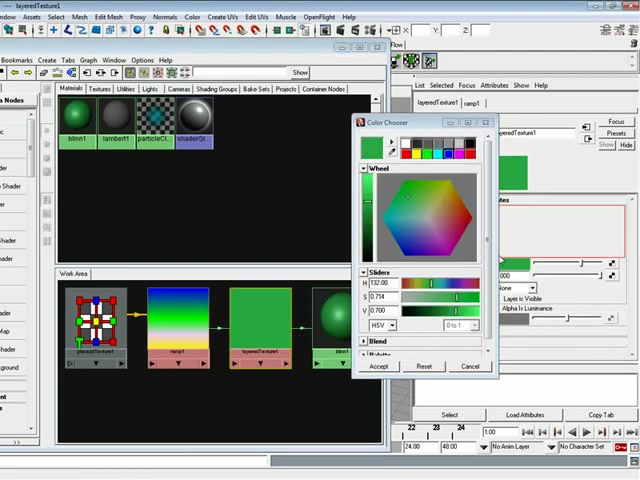Image resolution: width=640 pixels, height=480 pixels.
Task: Click play backwards button in timeline
Action: pyautogui.click(x=572, y=432)
